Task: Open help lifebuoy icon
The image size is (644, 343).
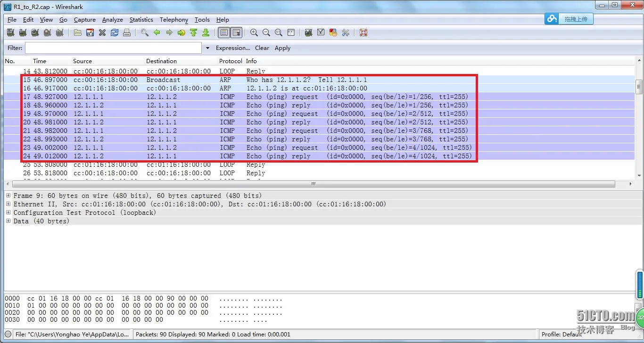Action: click(363, 33)
